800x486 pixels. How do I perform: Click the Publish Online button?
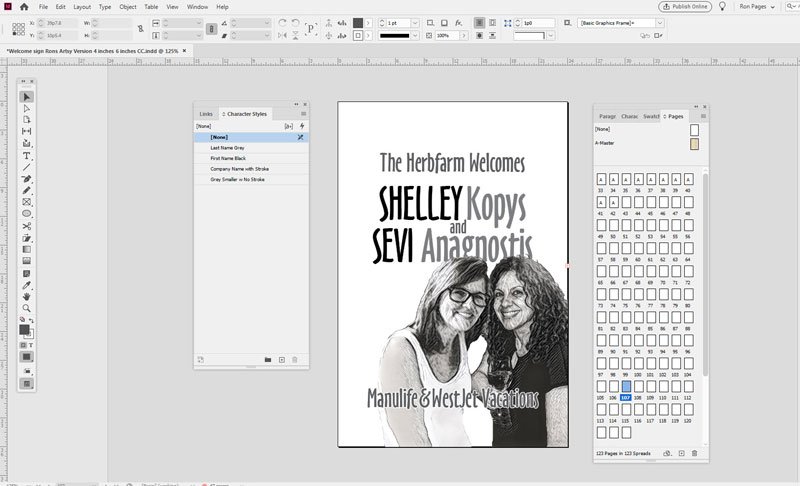tap(685, 7)
